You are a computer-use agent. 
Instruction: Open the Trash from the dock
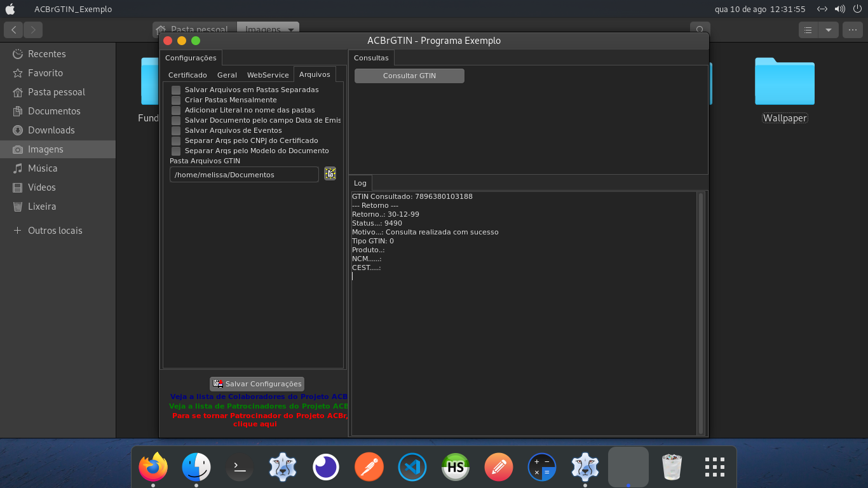coord(672,468)
